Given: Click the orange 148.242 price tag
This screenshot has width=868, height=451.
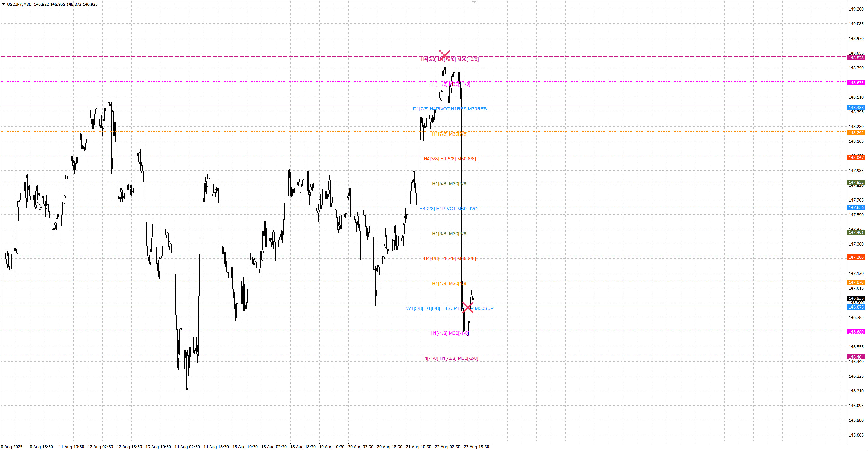Looking at the screenshot, I should tap(856, 133).
